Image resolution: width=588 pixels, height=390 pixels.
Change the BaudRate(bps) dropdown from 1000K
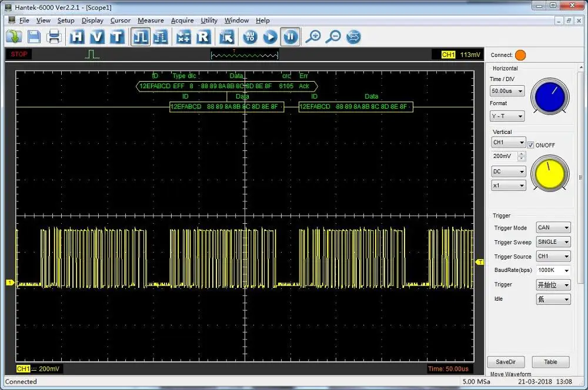(x=553, y=270)
